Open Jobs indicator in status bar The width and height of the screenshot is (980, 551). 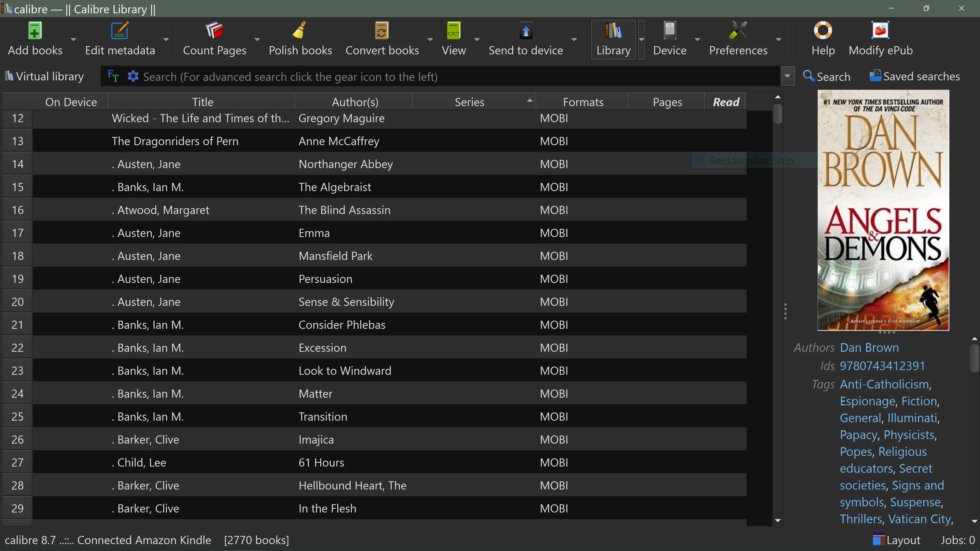pyautogui.click(x=958, y=540)
